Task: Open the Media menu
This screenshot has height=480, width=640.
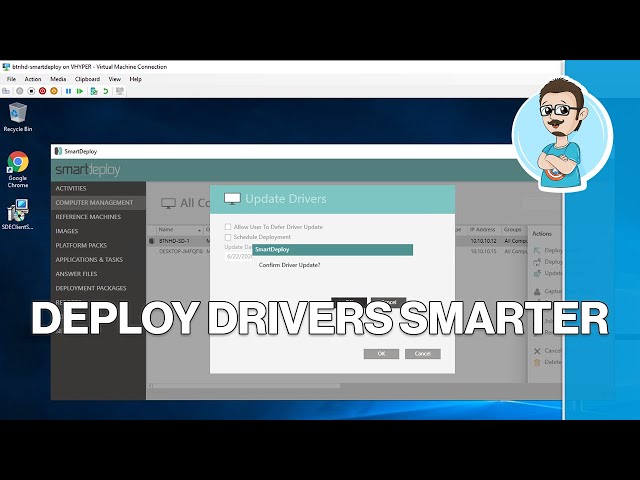Action: click(58, 79)
